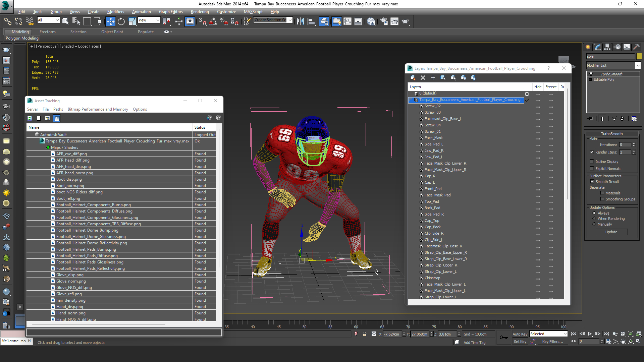The image size is (644, 362).
Task: Refresh the Asset Tracking list
Action: pyautogui.click(x=30, y=118)
